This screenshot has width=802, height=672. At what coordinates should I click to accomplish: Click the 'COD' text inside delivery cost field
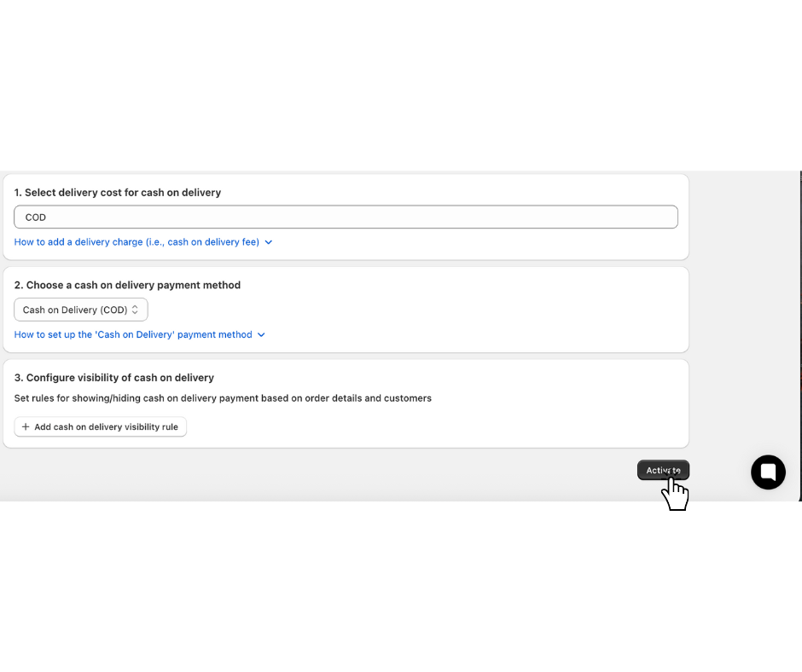(36, 217)
